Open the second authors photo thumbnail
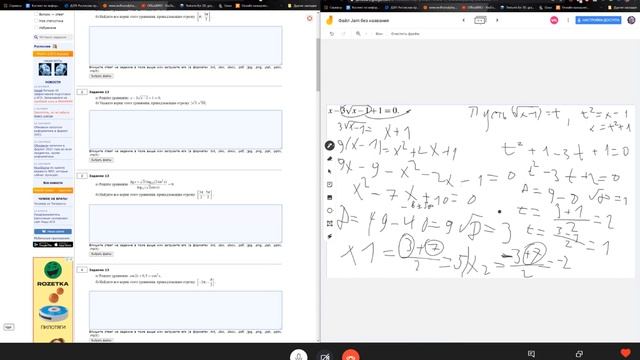This screenshot has width=640, height=360. [x=60, y=69]
